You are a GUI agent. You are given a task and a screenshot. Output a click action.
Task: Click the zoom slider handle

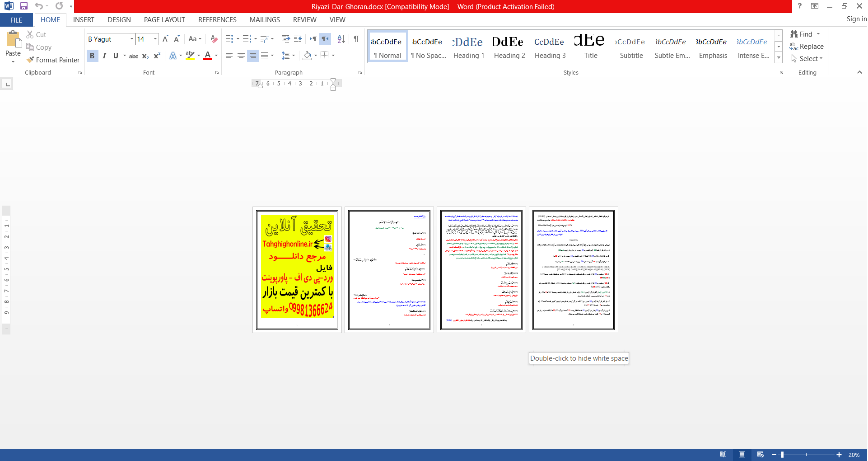tap(782, 455)
